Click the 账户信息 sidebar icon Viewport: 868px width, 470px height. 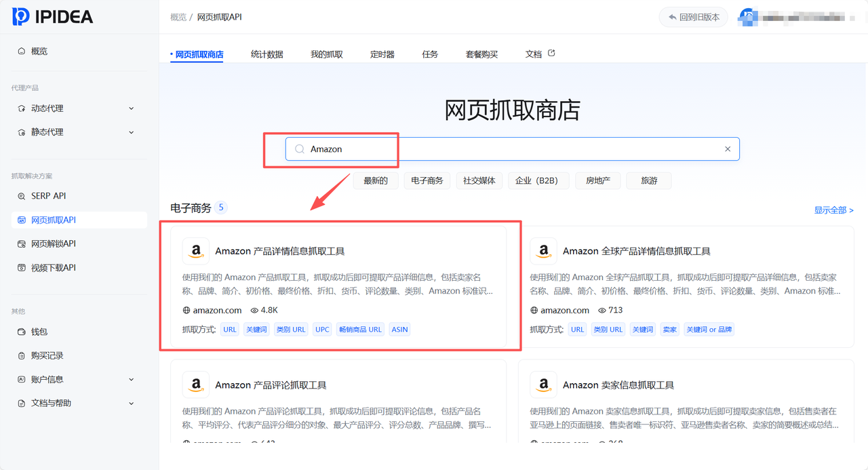[x=21, y=379]
